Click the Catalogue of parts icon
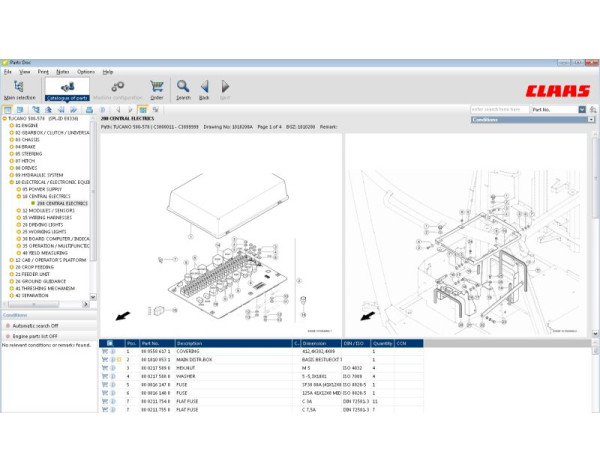Viewport: 600px width, 473px height. coord(67,89)
